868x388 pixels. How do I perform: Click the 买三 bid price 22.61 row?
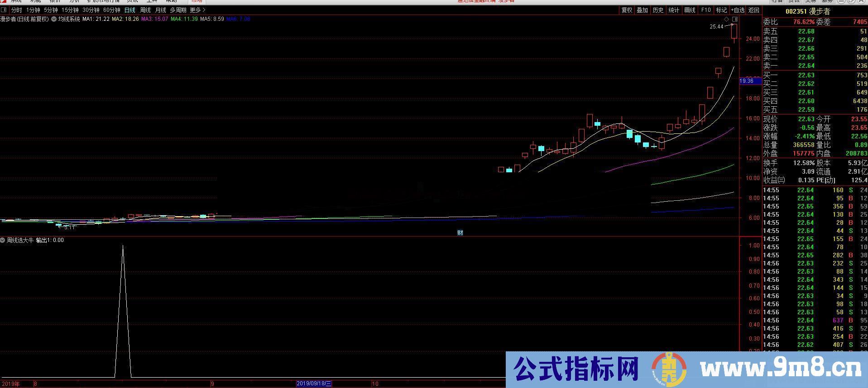click(x=815, y=92)
